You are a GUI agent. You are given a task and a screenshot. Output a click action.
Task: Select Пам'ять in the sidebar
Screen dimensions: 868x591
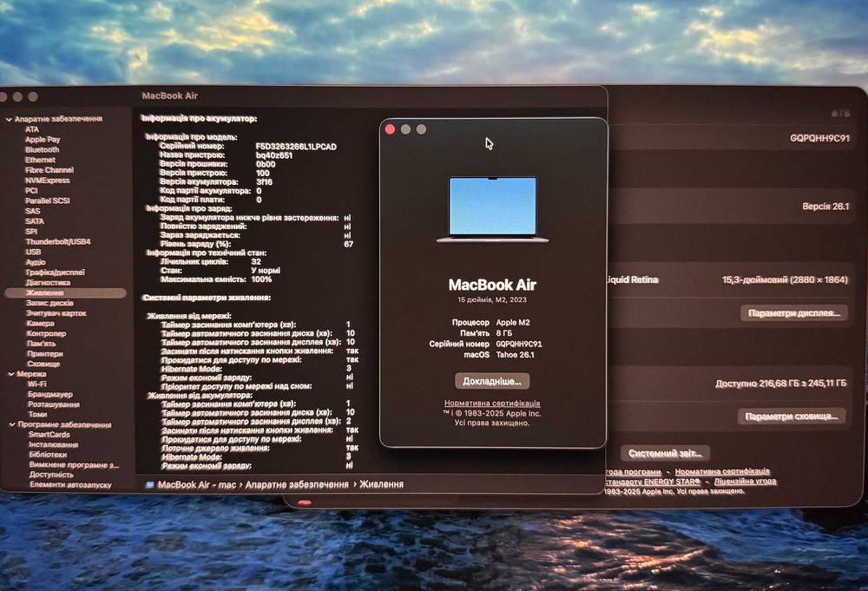click(x=42, y=344)
